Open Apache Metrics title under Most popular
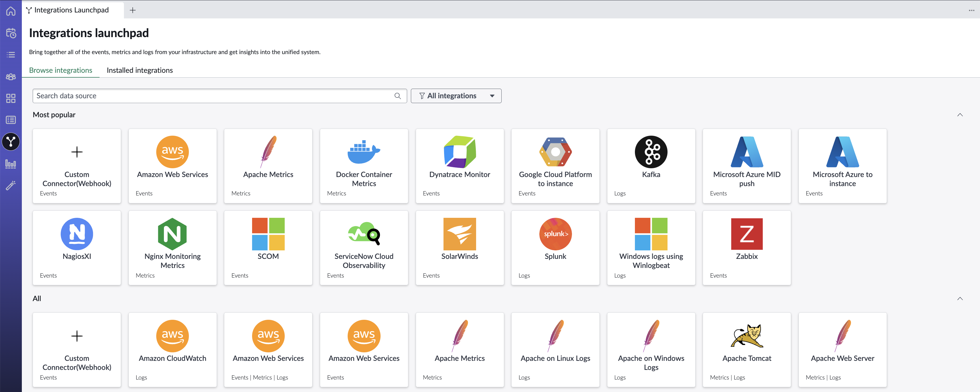 coord(268,175)
